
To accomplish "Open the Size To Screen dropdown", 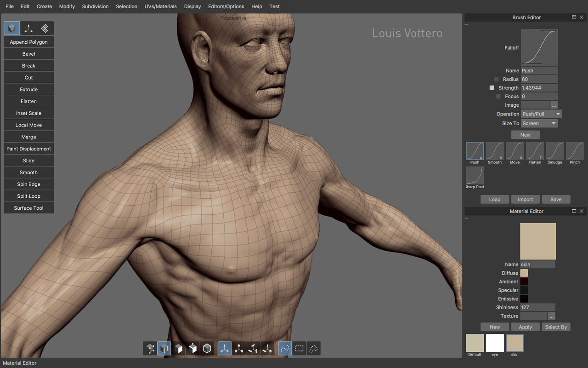I will (x=539, y=123).
